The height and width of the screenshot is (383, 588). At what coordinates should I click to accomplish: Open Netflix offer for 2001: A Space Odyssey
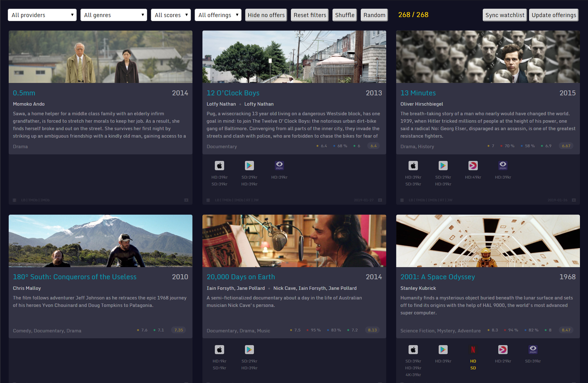pos(473,350)
